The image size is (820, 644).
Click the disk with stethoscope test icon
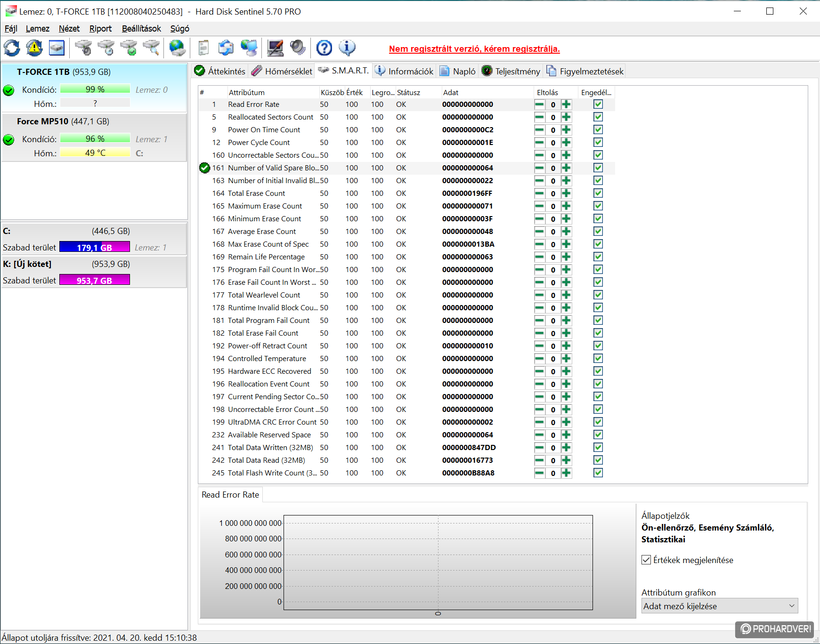(x=83, y=48)
